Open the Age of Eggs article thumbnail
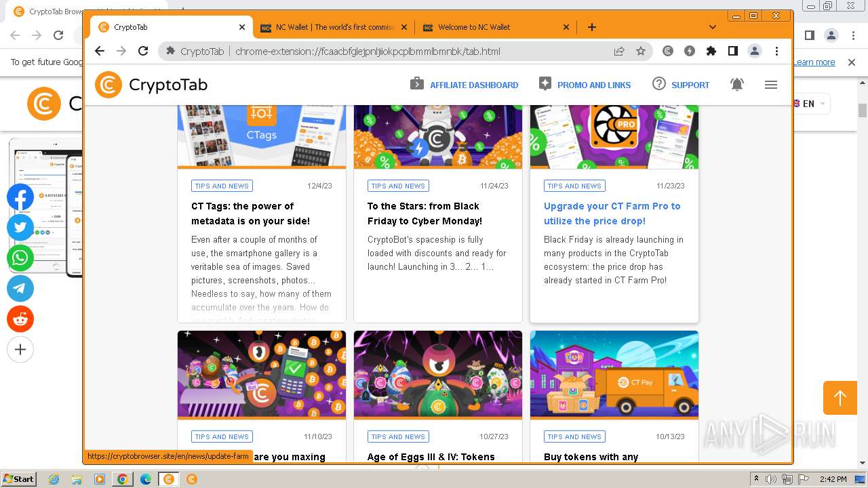 point(438,374)
